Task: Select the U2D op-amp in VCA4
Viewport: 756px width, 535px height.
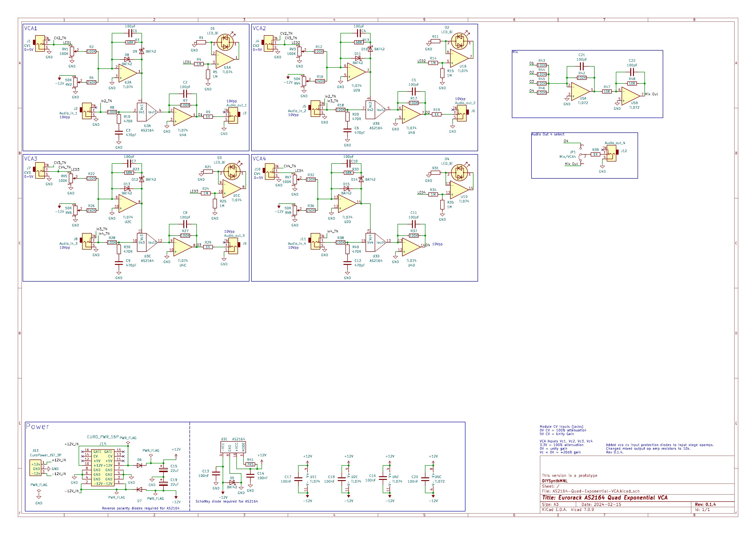Action: [x=347, y=204]
